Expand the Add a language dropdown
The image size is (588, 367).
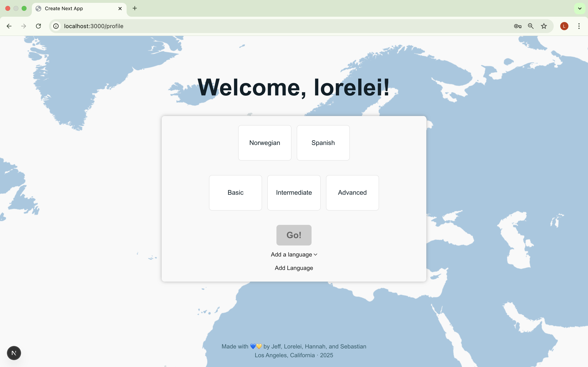294,254
